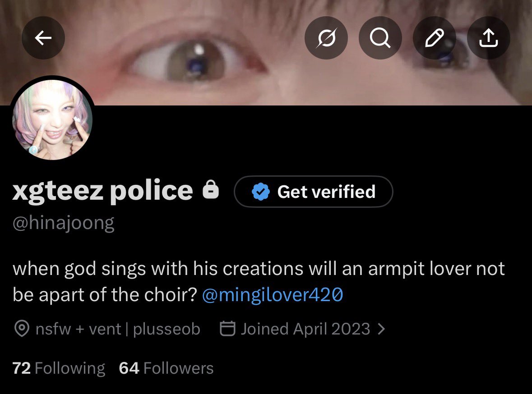The image size is (532, 394).
Task: Tap the padlock next to xgteez police
Action: pyautogui.click(x=211, y=189)
